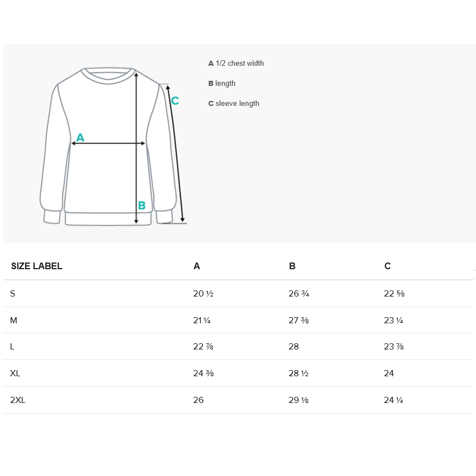
Task: Click the teal C marker beside the sleeve
Action: (x=174, y=101)
